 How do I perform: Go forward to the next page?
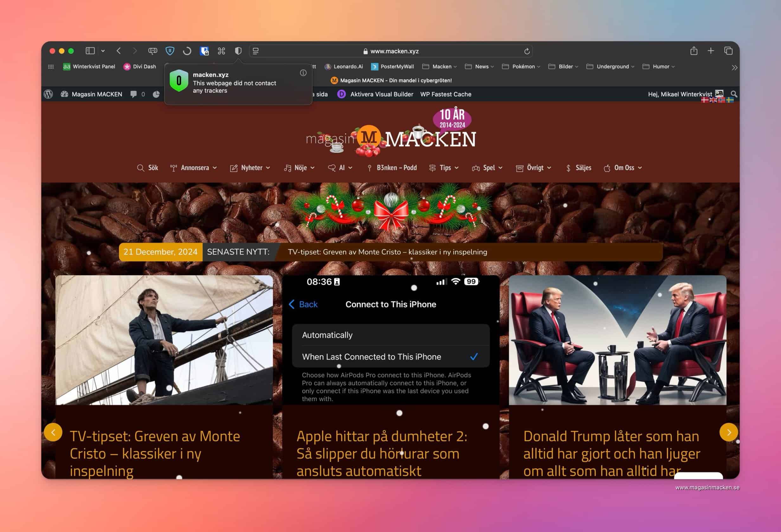(x=135, y=51)
